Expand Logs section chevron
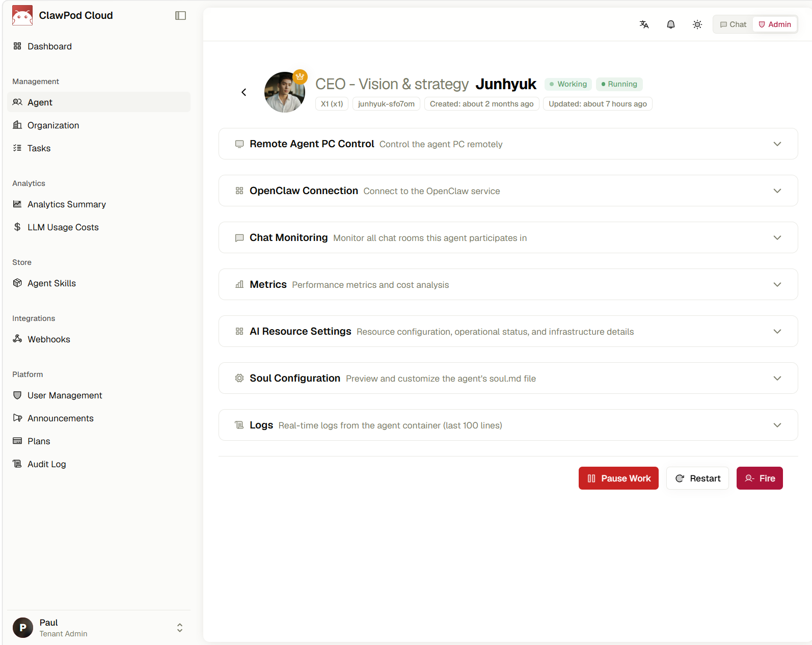The height and width of the screenshot is (645, 812). (777, 425)
